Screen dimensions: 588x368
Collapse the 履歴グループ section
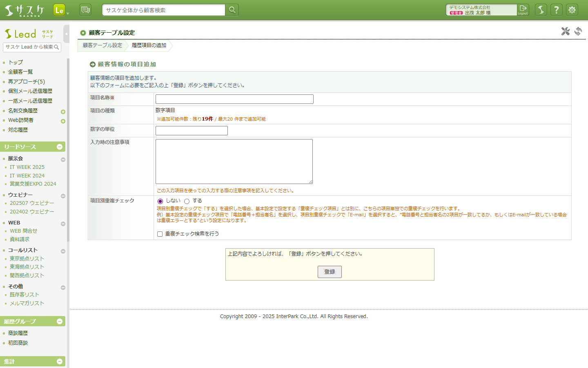coord(60,321)
